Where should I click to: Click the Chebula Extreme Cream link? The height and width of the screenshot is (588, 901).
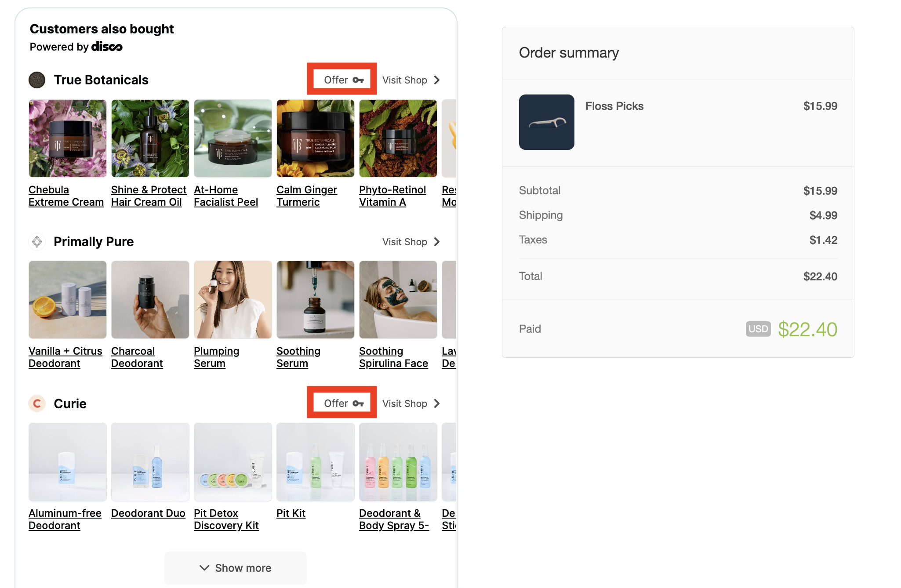(66, 196)
